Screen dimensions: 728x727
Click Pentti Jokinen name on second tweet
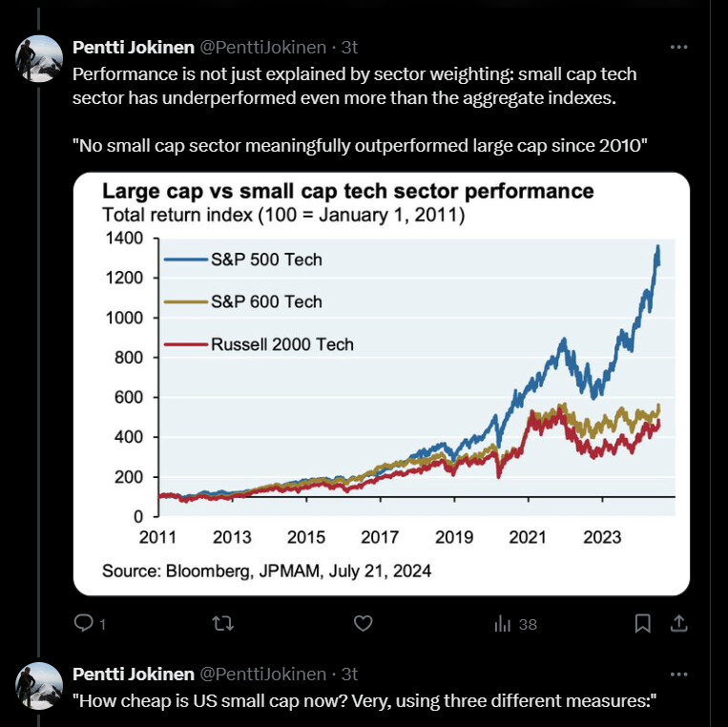click(x=134, y=675)
